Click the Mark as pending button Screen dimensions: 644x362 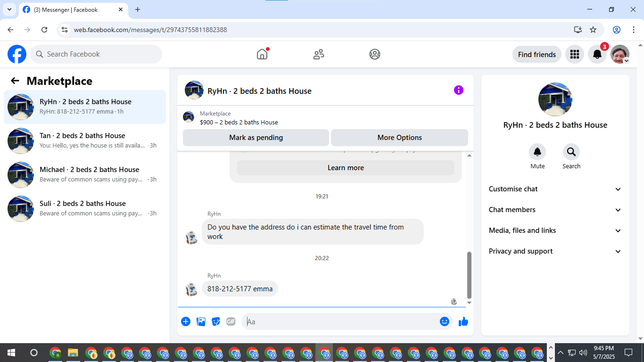[x=256, y=138]
